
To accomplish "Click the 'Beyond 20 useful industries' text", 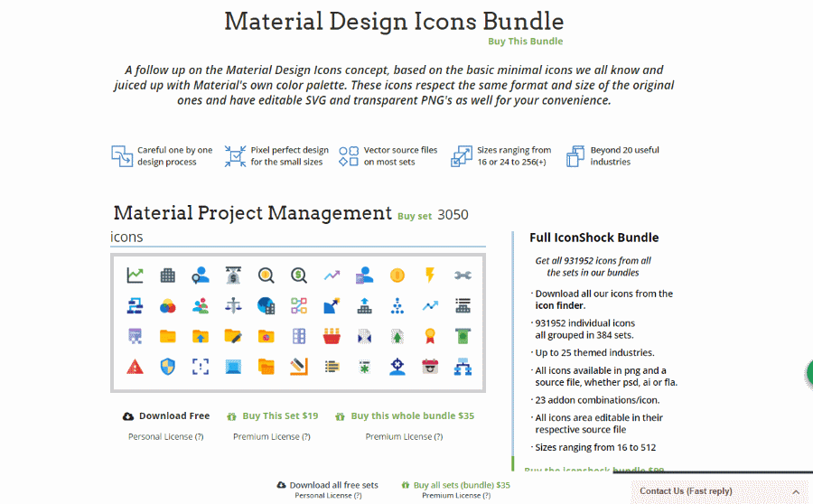I will point(624,156).
